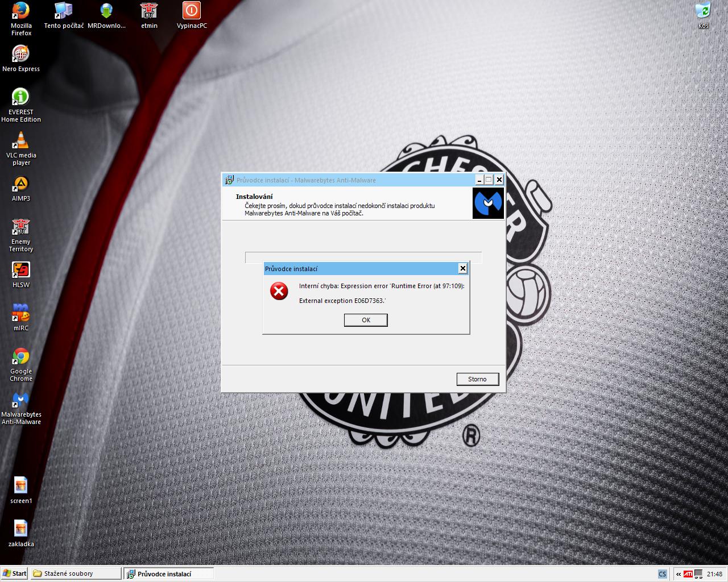Click the CS language indicator
This screenshot has height=582, width=728.
662,574
